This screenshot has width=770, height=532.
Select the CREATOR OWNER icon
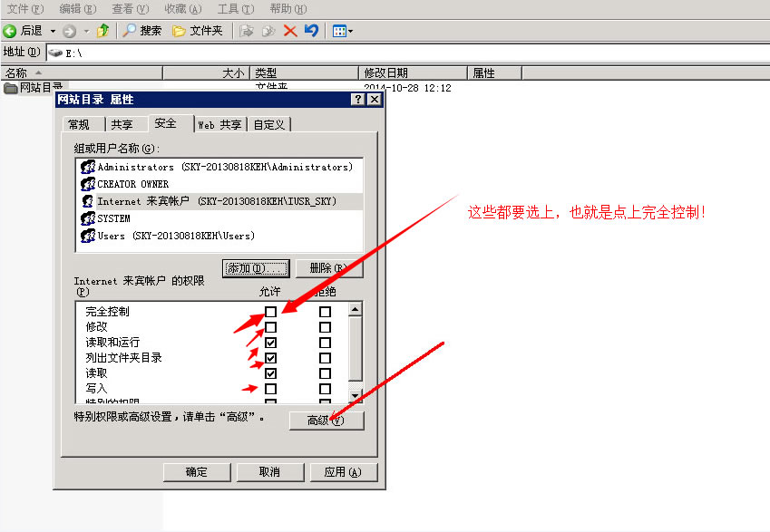[88, 184]
